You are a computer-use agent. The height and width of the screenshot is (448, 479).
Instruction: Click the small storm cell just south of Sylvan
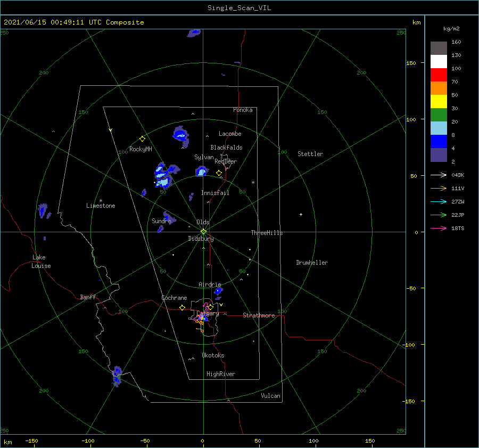coord(202,171)
